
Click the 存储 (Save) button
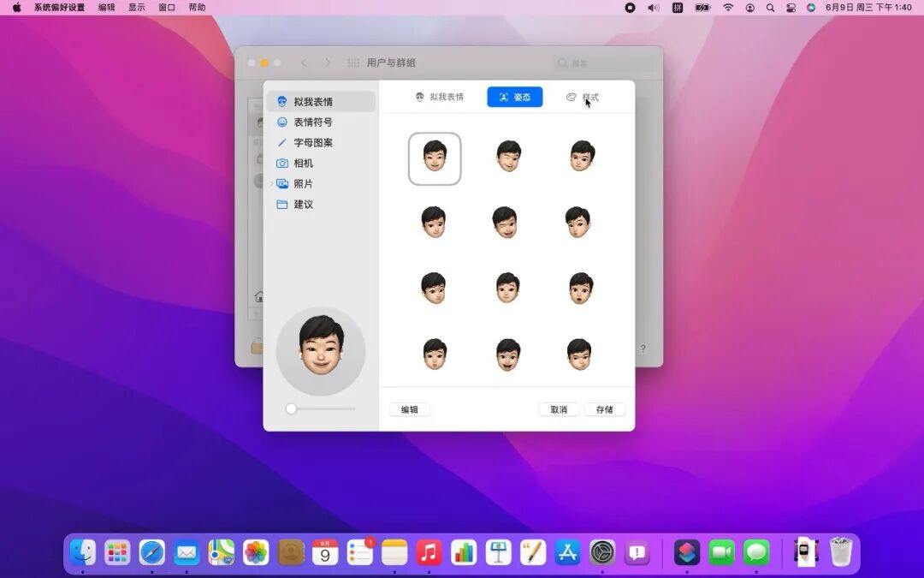point(604,409)
